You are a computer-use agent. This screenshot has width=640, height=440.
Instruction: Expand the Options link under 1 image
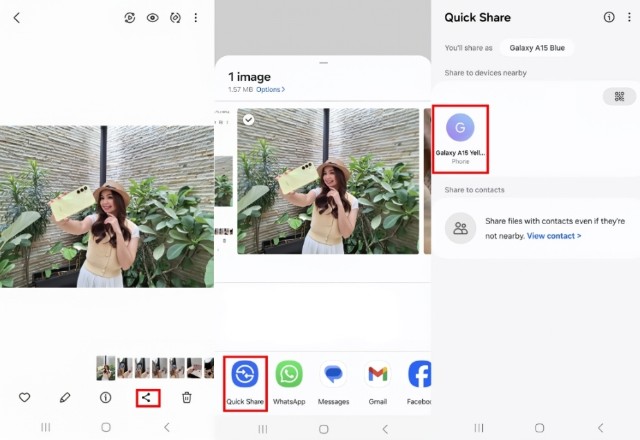point(270,90)
